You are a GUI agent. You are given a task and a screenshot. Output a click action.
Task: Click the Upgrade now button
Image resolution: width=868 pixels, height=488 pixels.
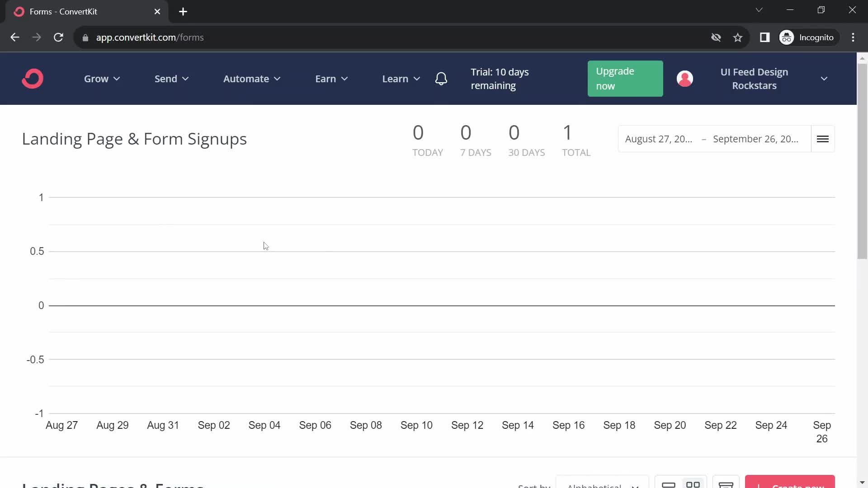625,79
